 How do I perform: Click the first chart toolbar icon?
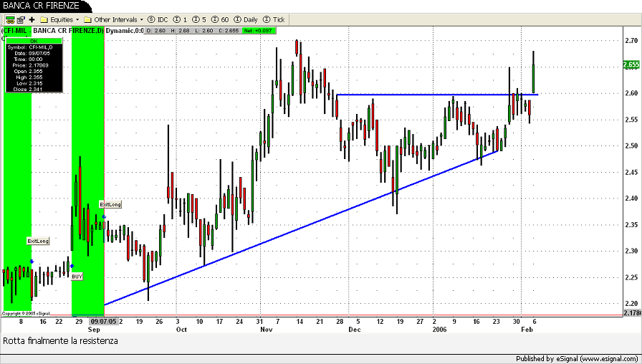(9, 19)
